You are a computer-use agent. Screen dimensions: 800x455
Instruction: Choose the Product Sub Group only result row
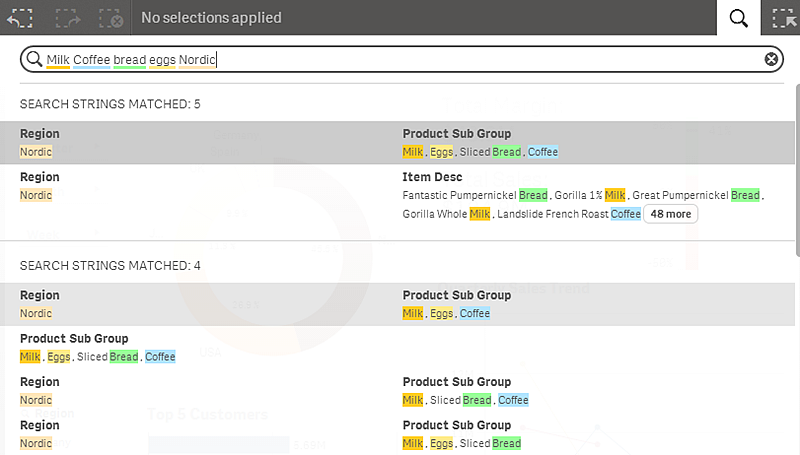click(x=400, y=347)
